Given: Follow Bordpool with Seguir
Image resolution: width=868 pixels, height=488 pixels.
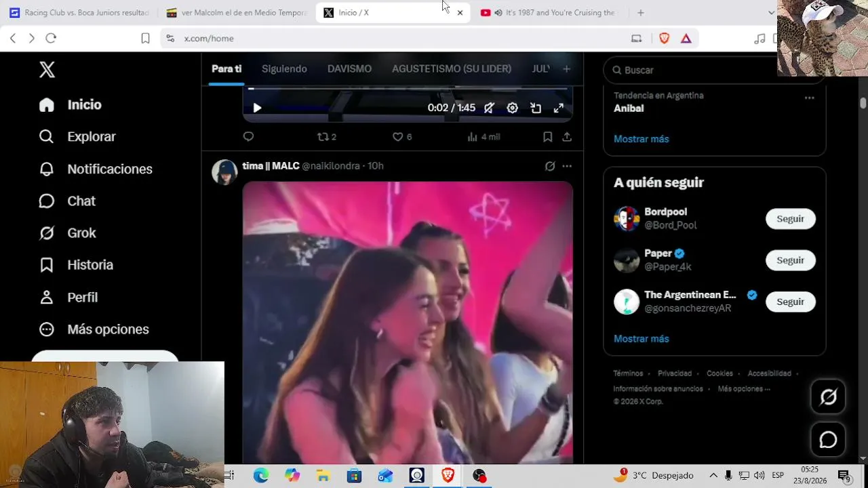Looking at the screenshot, I should pos(790,219).
